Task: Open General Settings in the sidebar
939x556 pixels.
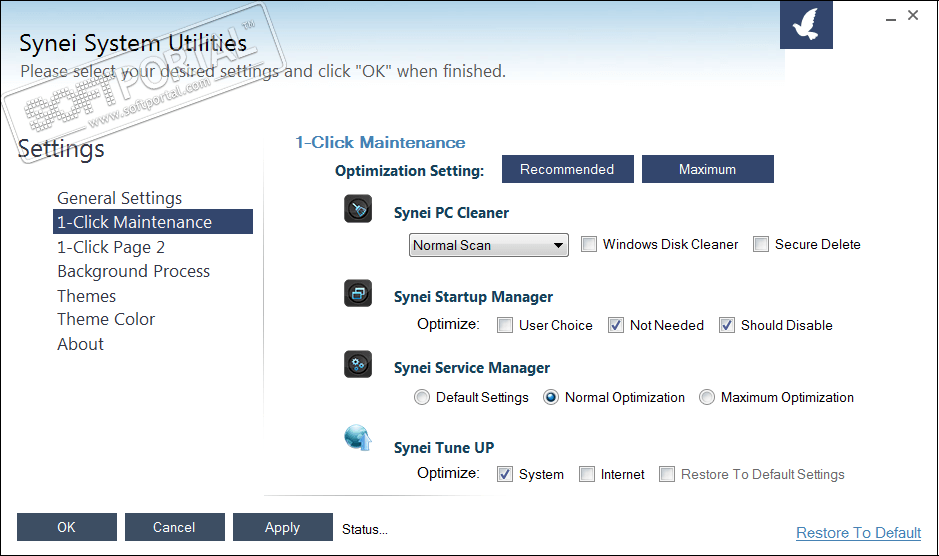Action: coord(120,198)
